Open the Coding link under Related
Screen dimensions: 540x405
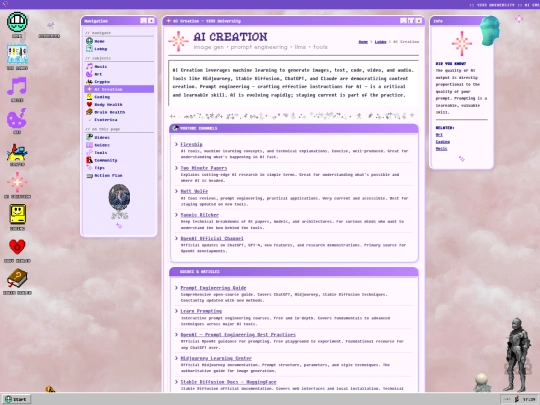point(443,142)
